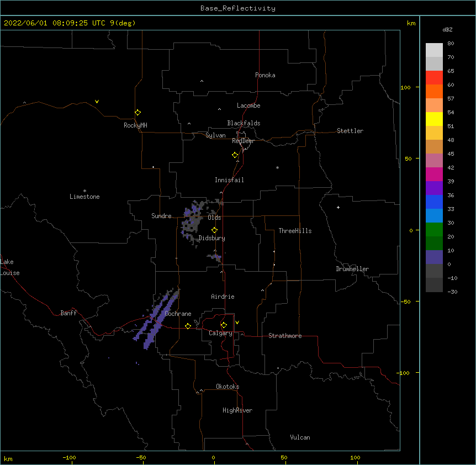Click the yellow V marker east of Calgary
Image resolution: width=476 pixels, height=465 pixels.
click(237, 323)
